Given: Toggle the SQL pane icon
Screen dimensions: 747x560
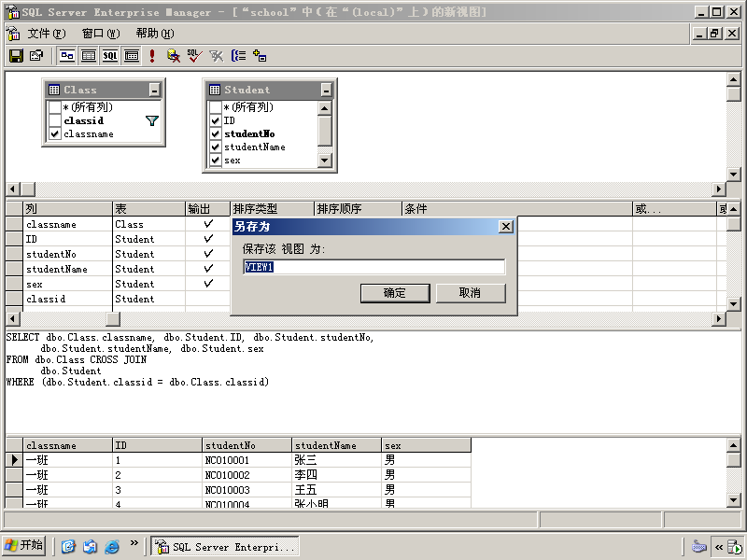Looking at the screenshot, I should coord(110,56).
